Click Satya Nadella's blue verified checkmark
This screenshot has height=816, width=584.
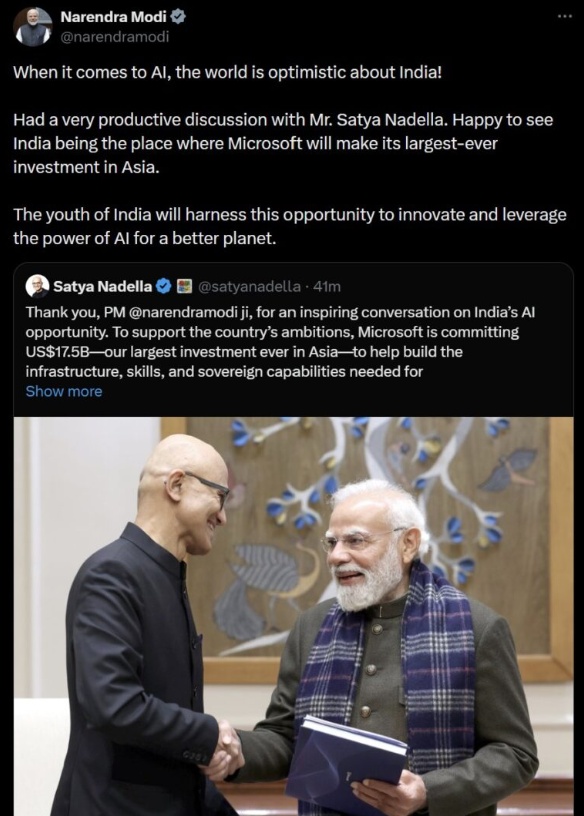163,286
